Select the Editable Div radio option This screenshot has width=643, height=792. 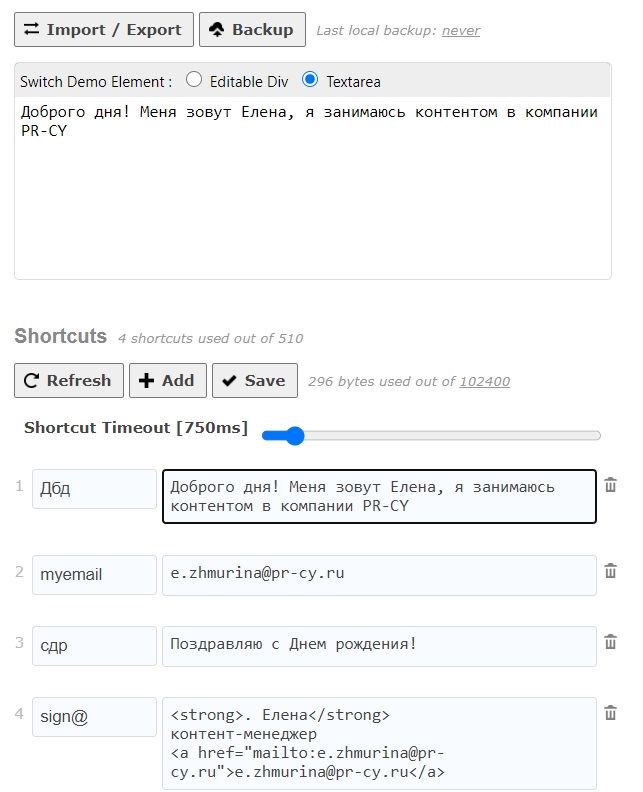pyautogui.click(x=194, y=80)
